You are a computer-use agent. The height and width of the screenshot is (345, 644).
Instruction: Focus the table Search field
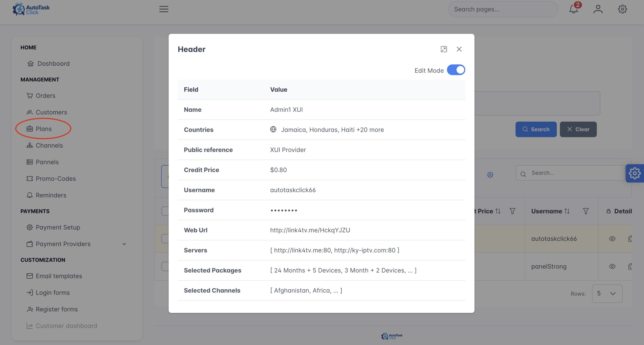[x=570, y=173]
